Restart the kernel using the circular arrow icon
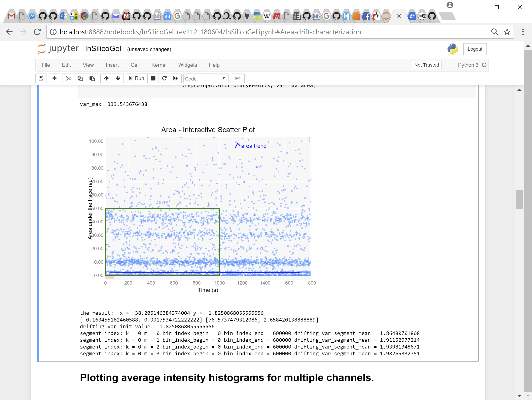532x400 pixels. click(x=164, y=78)
